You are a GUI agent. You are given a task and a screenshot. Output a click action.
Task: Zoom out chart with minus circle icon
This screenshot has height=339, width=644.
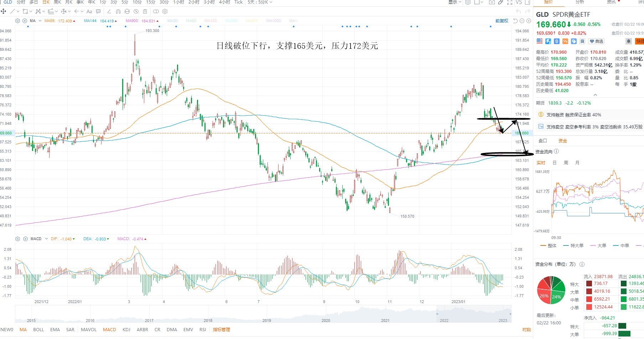(x=522, y=21)
